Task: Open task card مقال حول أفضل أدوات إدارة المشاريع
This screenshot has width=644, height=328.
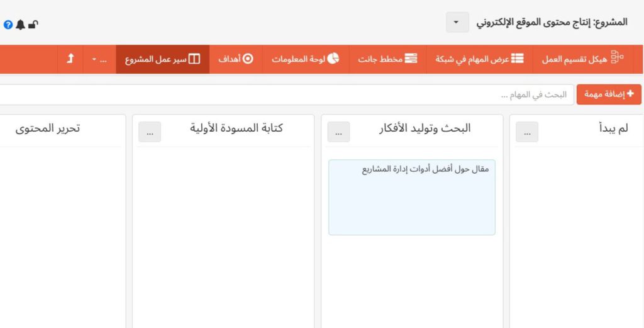Action: (x=412, y=197)
